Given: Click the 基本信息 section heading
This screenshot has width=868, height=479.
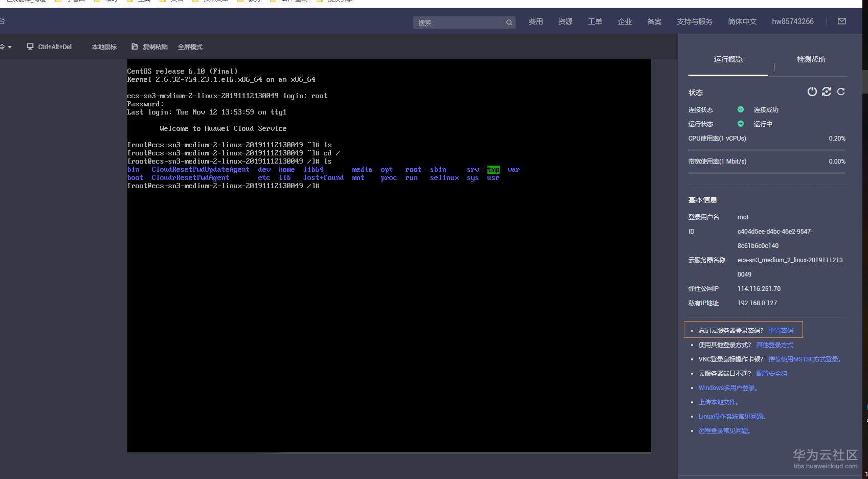Looking at the screenshot, I should (703, 200).
